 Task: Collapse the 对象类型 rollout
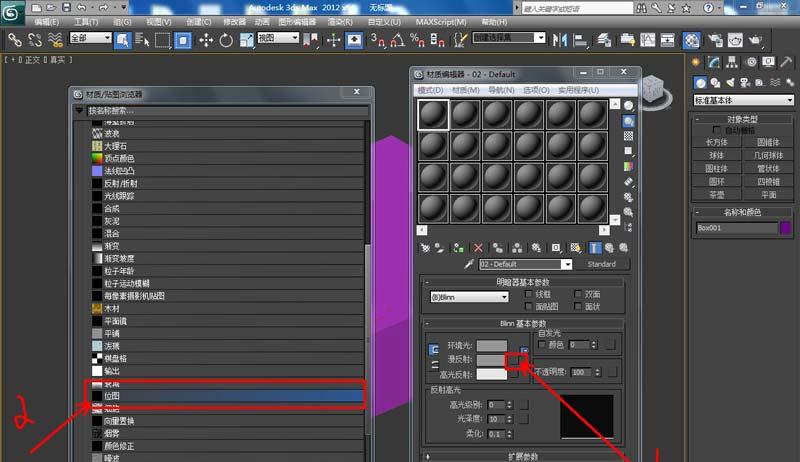(742, 119)
